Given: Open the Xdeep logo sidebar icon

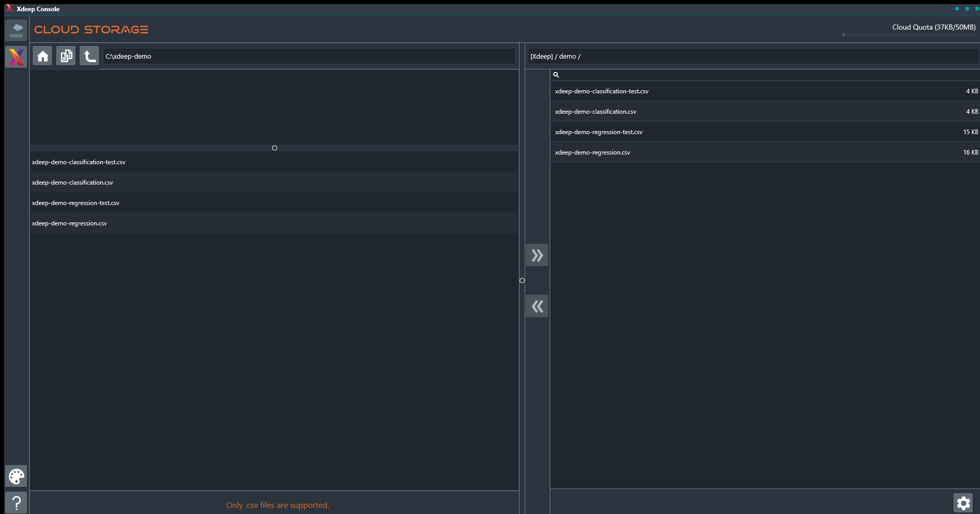Looking at the screenshot, I should tap(16, 57).
